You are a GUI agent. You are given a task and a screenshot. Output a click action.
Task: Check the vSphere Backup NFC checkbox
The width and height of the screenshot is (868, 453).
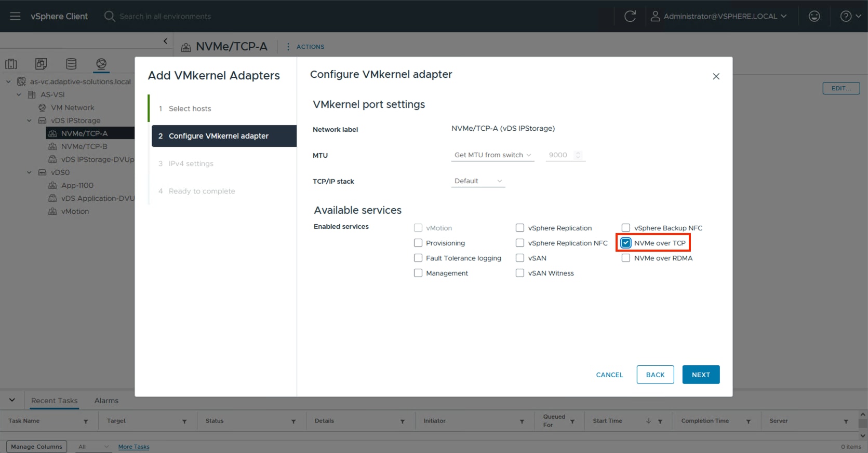click(x=626, y=228)
